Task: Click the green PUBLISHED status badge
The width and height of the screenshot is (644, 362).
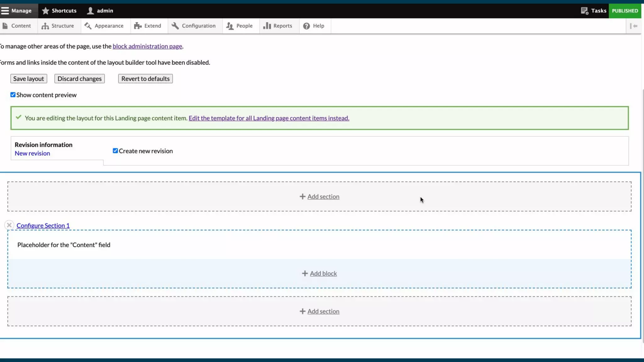Action: (625, 11)
